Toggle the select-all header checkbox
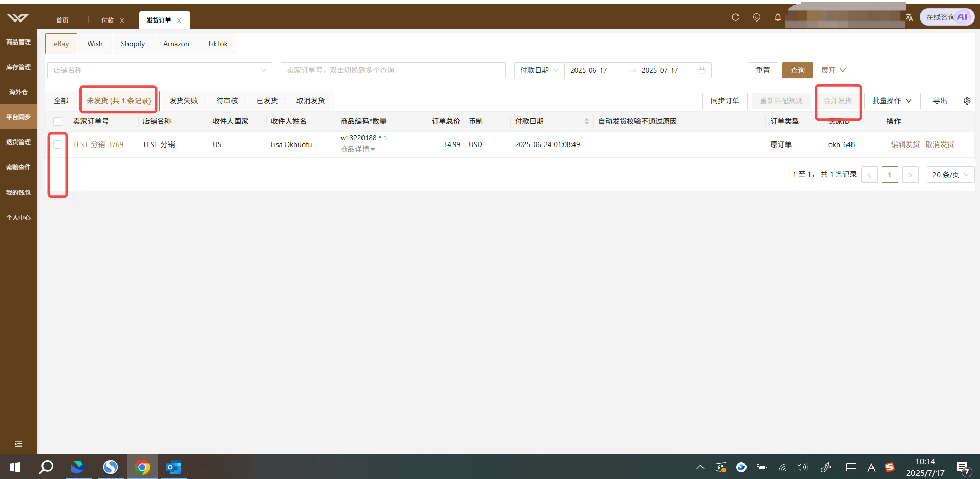 [x=57, y=121]
